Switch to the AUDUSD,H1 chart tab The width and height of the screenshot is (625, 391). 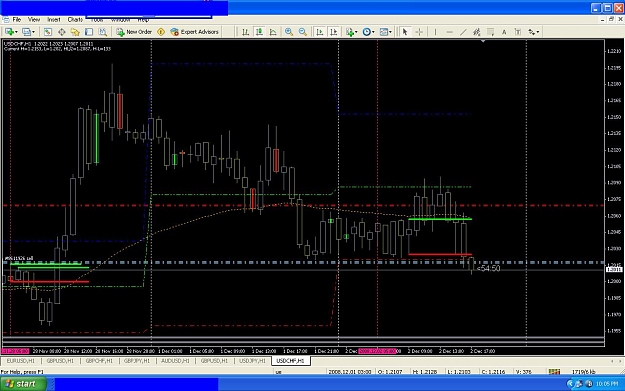click(x=175, y=361)
